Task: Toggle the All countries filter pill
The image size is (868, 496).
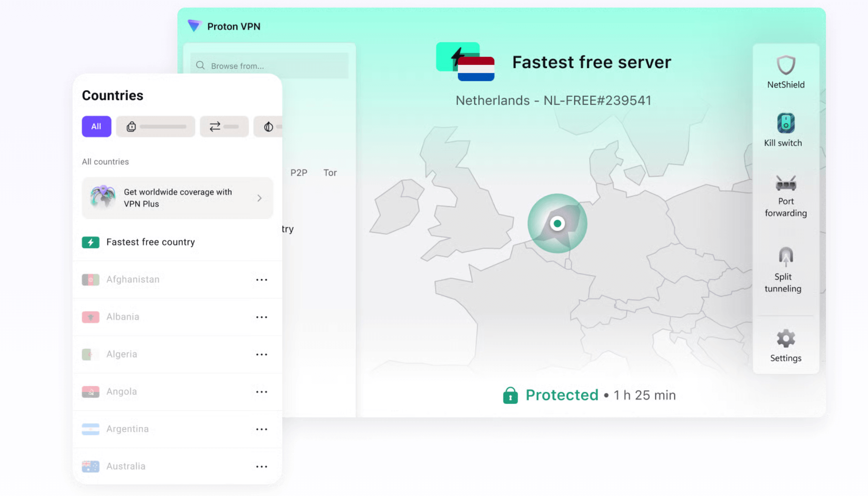Action: (x=96, y=126)
